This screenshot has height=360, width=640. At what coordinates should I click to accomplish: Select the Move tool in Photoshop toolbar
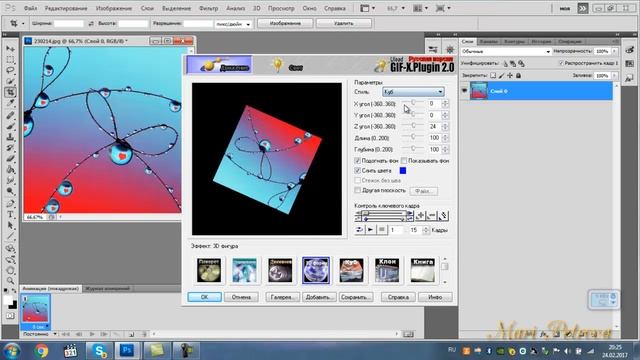tap(10, 49)
